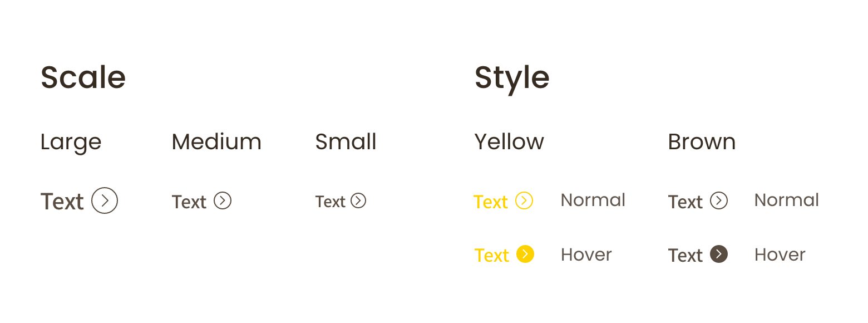
Task: Click the yellow outlined chevron icon (Normal)
Action: (524, 200)
